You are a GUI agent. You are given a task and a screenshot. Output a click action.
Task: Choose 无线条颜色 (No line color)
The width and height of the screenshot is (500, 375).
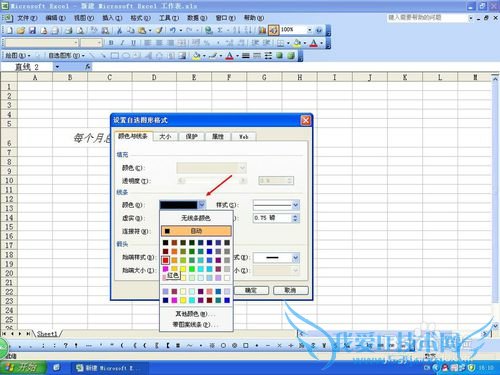(x=196, y=218)
